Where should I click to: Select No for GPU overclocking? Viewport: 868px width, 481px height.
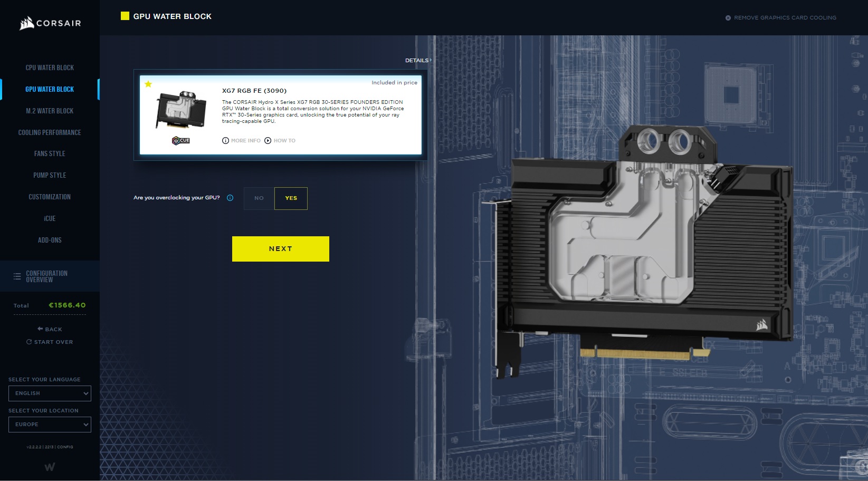pos(259,198)
